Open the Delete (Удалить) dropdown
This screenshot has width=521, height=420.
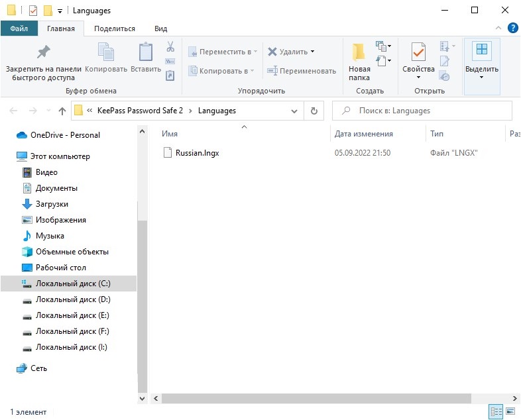point(312,52)
